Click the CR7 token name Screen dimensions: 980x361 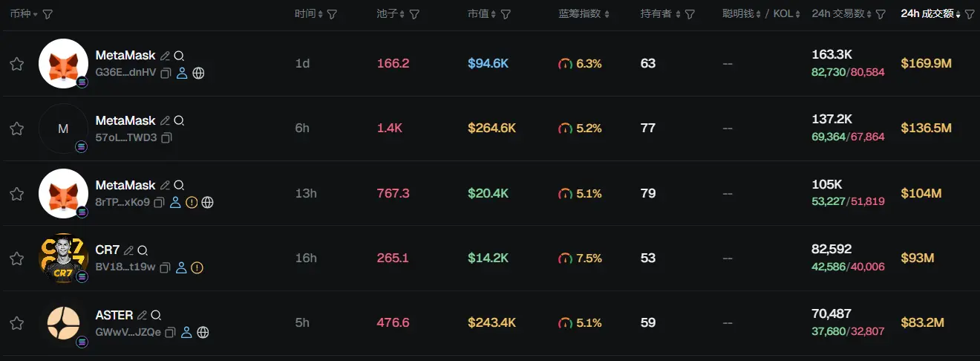(x=108, y=250)
